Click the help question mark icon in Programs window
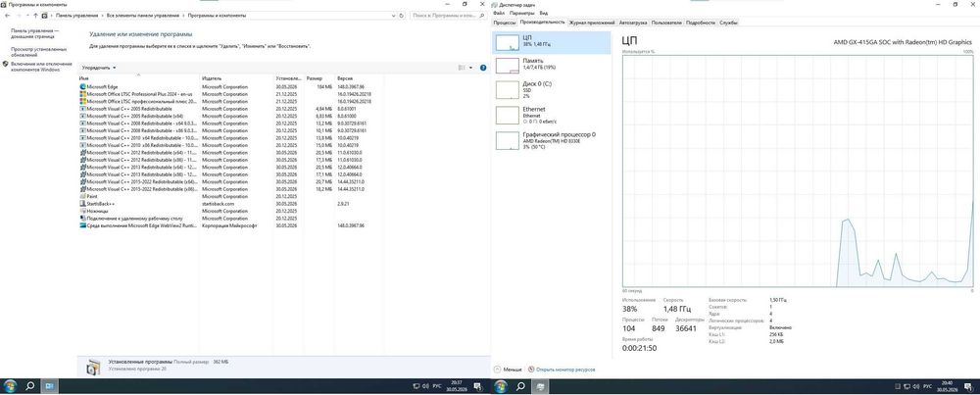Viewport: 980px width, 395px height. click(x=483, y=68)
